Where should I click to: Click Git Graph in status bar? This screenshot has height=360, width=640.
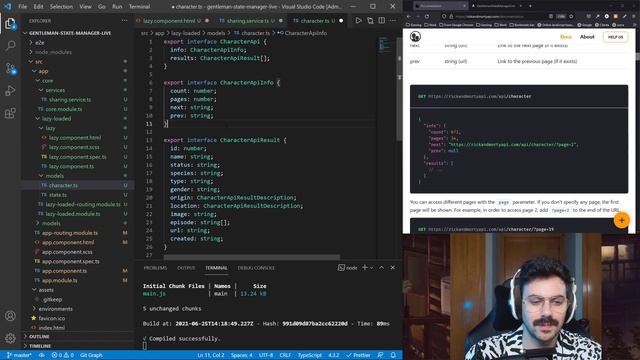coord(91,355)
